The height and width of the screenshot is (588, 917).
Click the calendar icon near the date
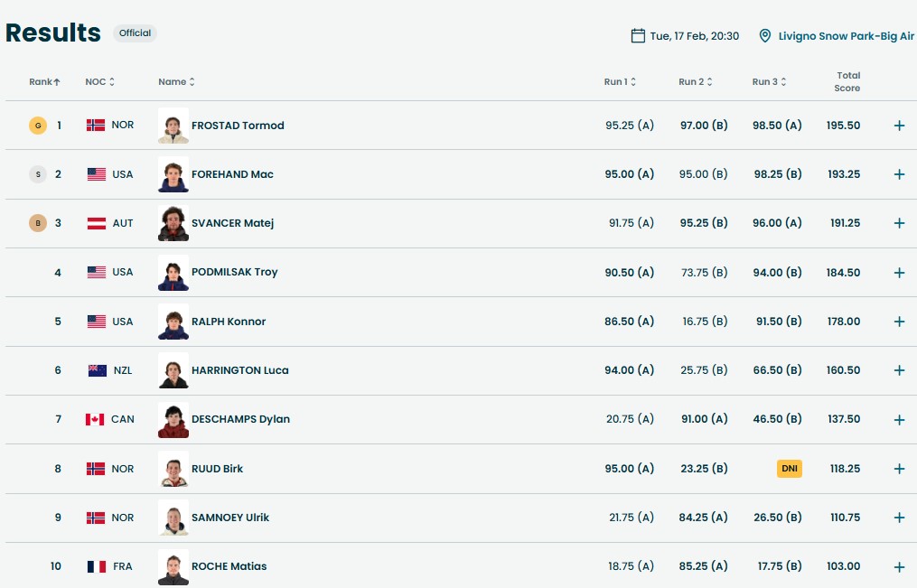click(x=638, y=36)
